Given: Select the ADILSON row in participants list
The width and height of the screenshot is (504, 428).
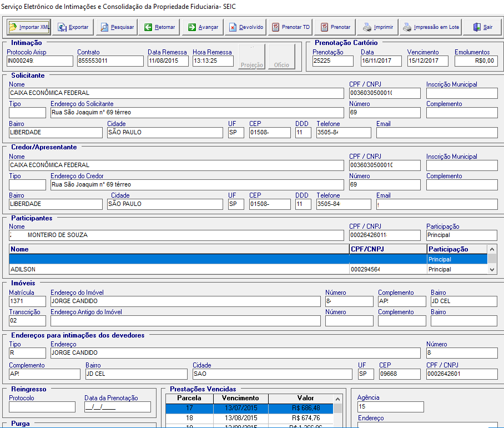Looking at the screenshot, I should point(248,269).
